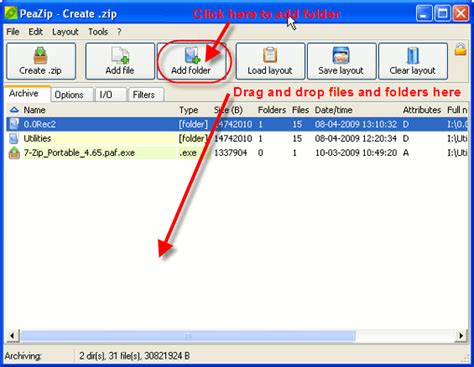Click the padlock password icon

[460, 49]
